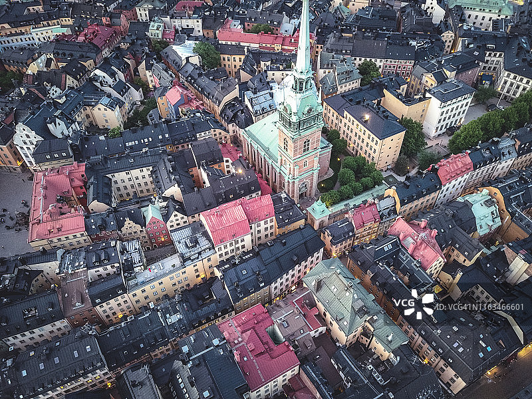Click the open plaza at the left edge

click(13, 213)
